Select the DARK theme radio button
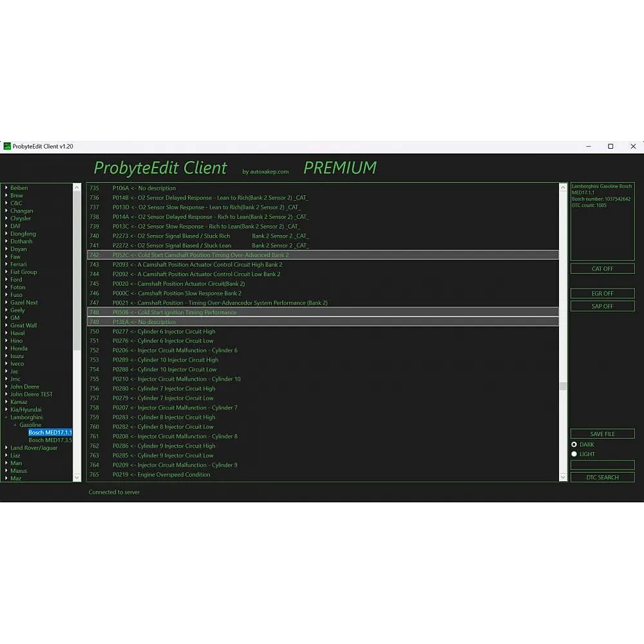 coord(574,444)
